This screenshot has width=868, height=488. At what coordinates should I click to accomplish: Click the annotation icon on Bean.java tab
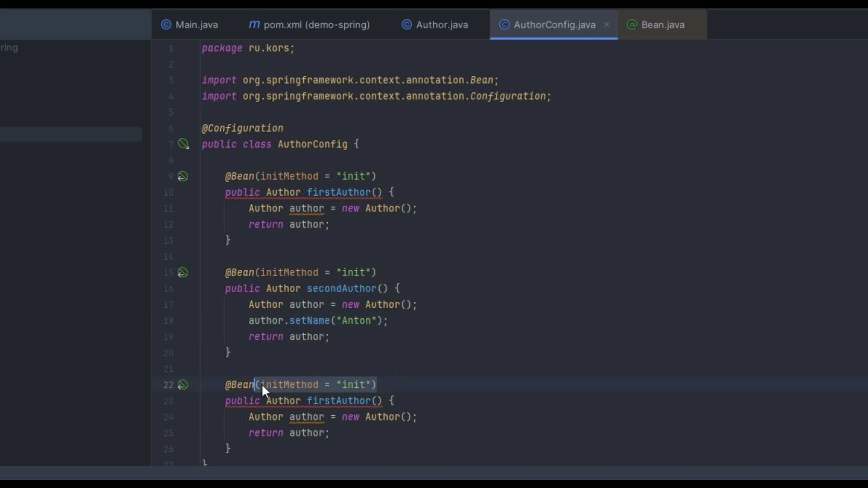pyautogui.click(x=632, y=25)
